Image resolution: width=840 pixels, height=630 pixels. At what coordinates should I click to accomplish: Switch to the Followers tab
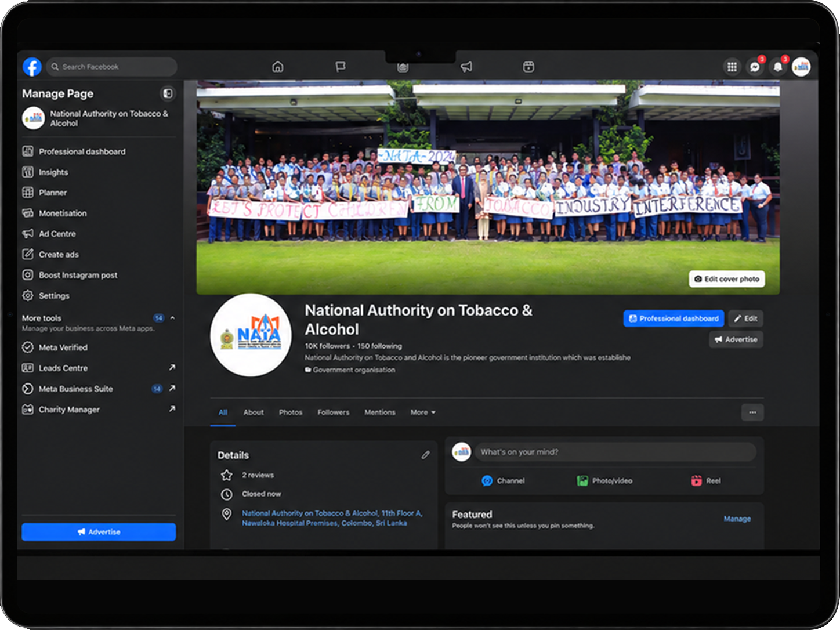click(334, 412)
